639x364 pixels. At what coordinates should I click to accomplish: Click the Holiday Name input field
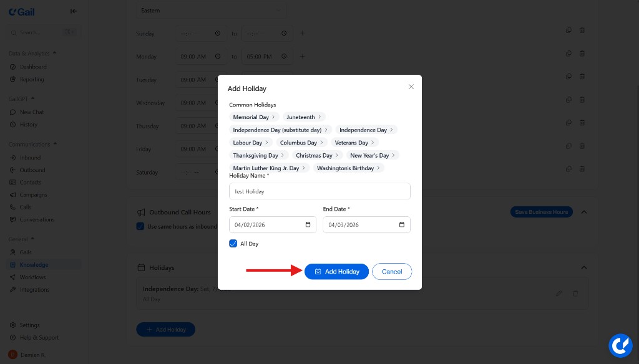(320, 191)
